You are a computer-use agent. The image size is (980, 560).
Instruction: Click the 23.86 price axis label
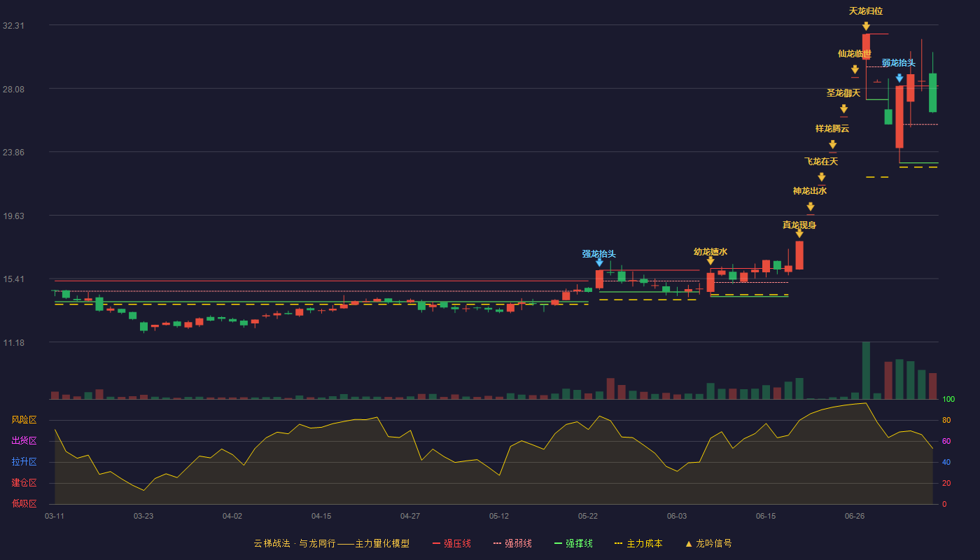pyautogui.click(x=14, y=152)
